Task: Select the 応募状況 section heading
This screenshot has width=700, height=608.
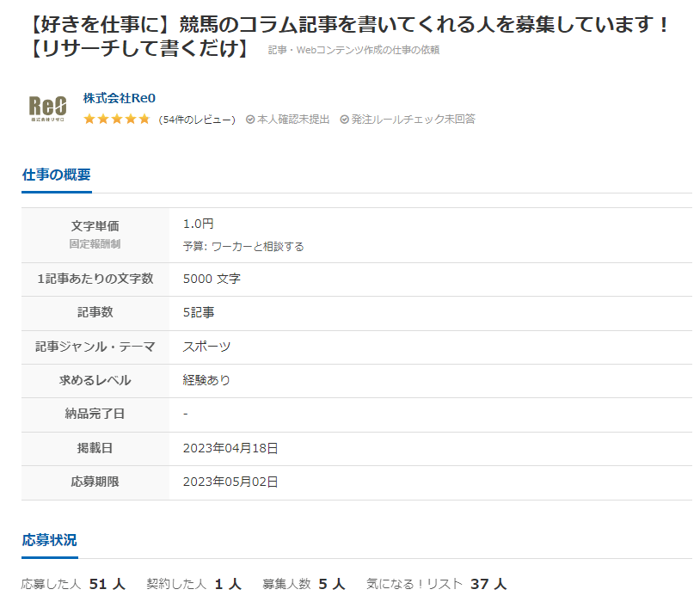Action: [49, 540]
